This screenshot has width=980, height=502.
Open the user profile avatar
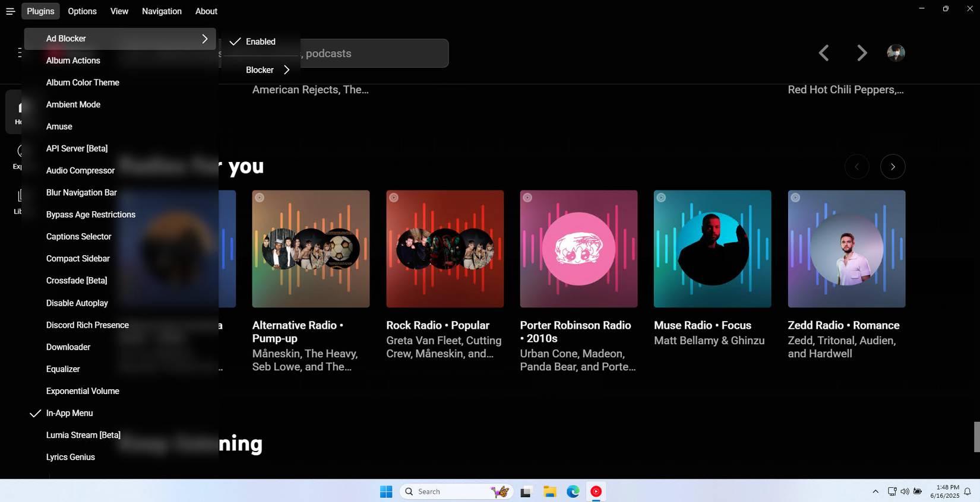[896, 53]
